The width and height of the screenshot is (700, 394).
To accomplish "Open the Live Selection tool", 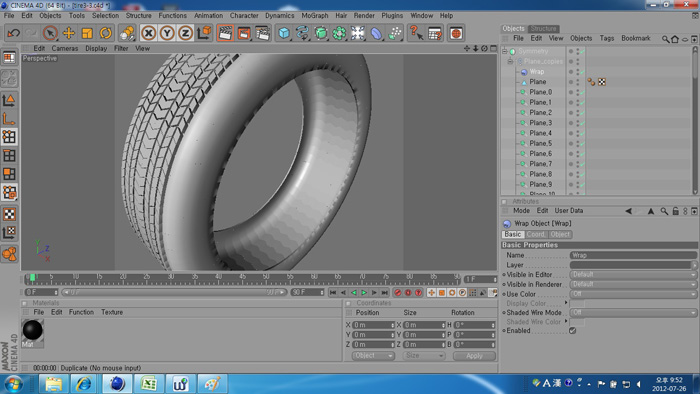I will click(50, 33).
